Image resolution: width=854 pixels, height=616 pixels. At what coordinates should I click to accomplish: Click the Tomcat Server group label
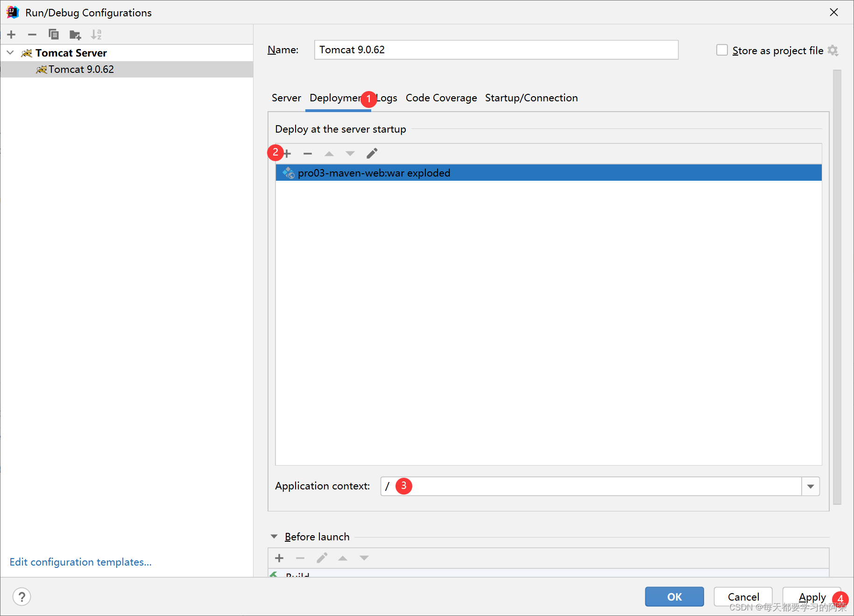click(x=71, y=53)
